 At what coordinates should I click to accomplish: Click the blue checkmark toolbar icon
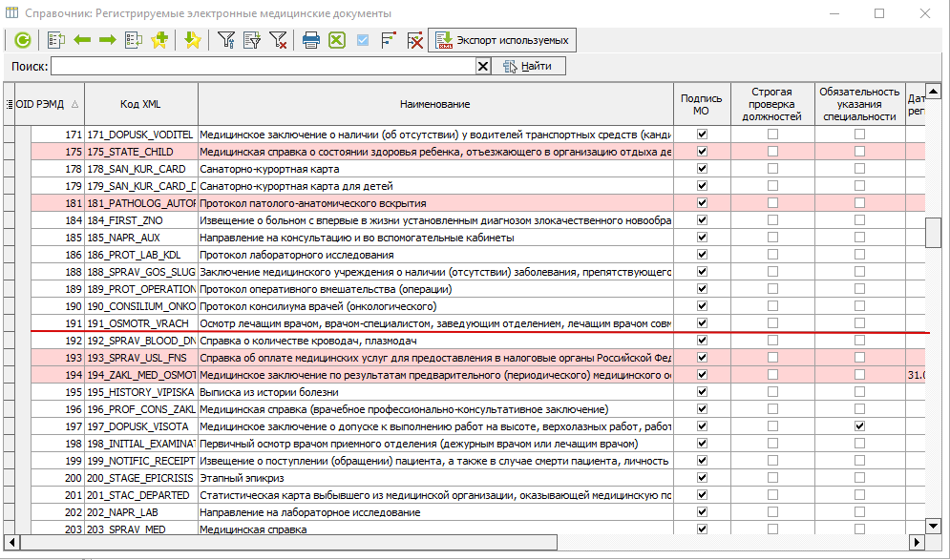coord(363,41)
